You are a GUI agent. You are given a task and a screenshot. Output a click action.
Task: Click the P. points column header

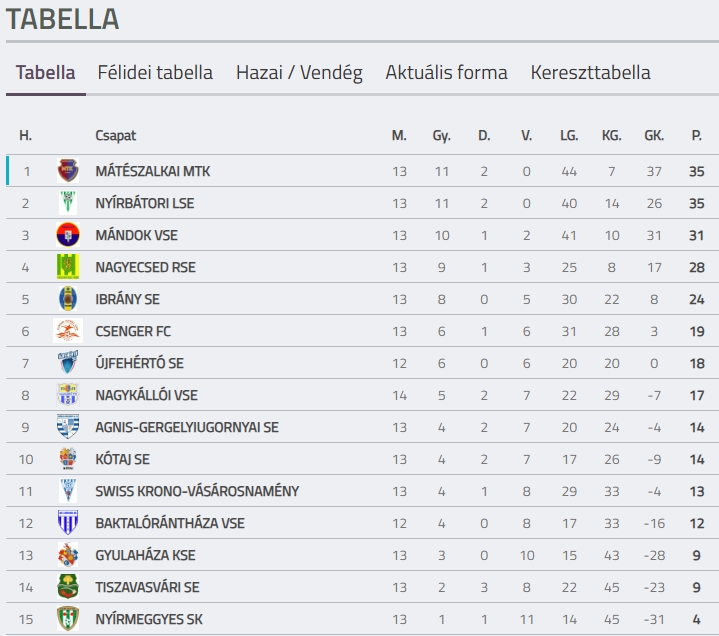tap(696, 135)
